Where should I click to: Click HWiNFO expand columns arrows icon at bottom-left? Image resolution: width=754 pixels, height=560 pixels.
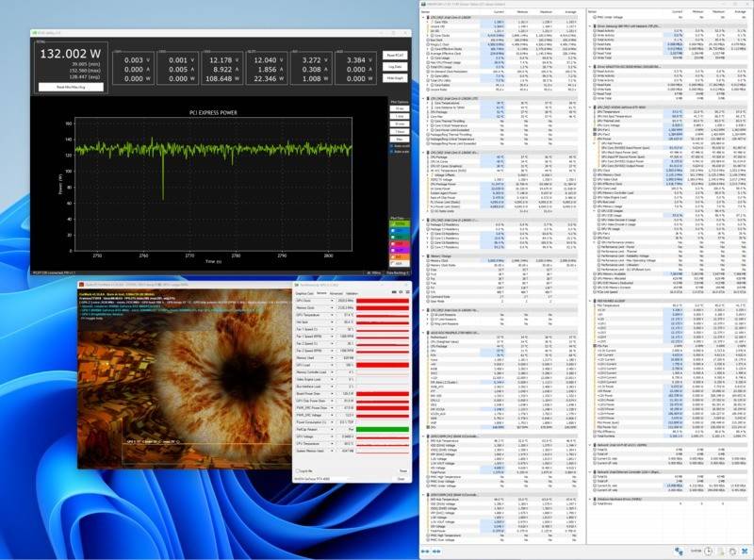[425, 552]
